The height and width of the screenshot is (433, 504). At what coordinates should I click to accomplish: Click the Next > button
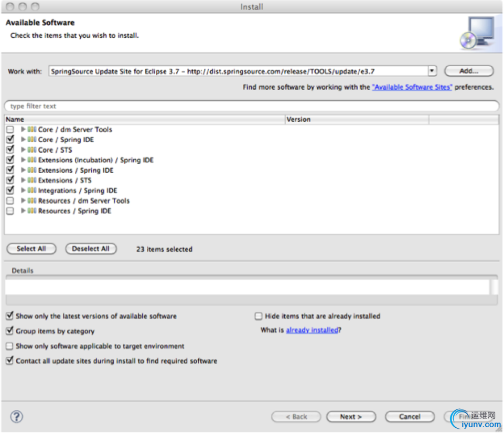[x=351, y=417]
